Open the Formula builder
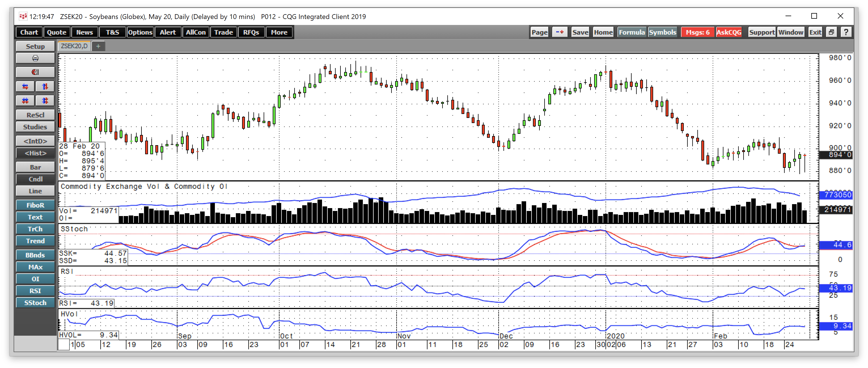Image resolution: width=868 pixels, height=368 pixels. click(632, 32)
